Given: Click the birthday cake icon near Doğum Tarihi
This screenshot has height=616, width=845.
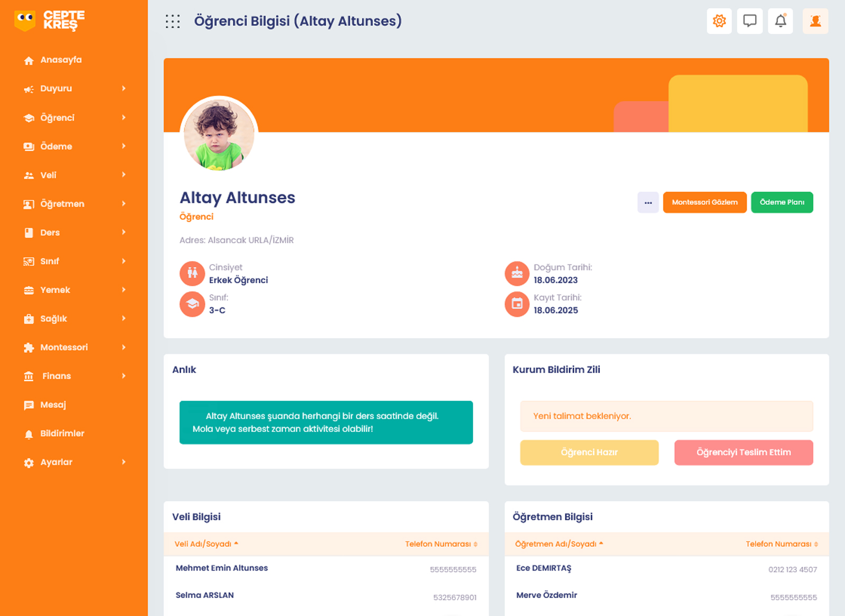Looking at the screenshot, I should click(517, 274).
